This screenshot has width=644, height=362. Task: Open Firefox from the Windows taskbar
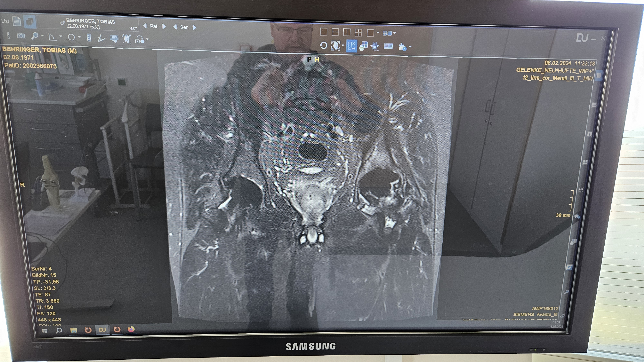tap(131, 329)
